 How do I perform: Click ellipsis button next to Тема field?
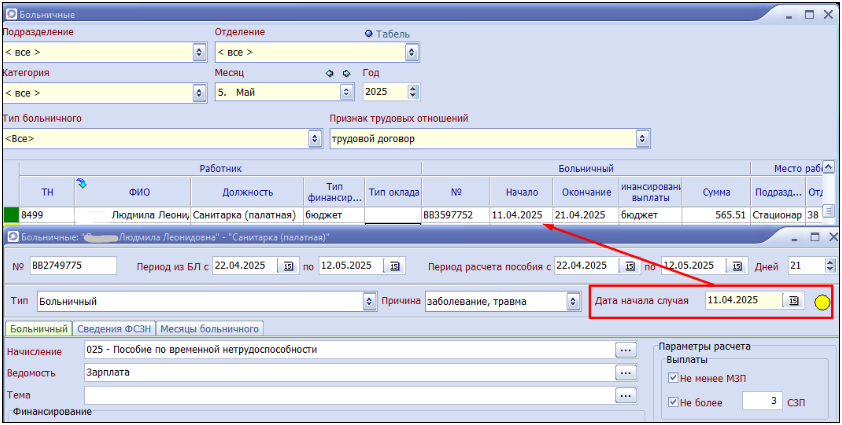click(627, 395)
